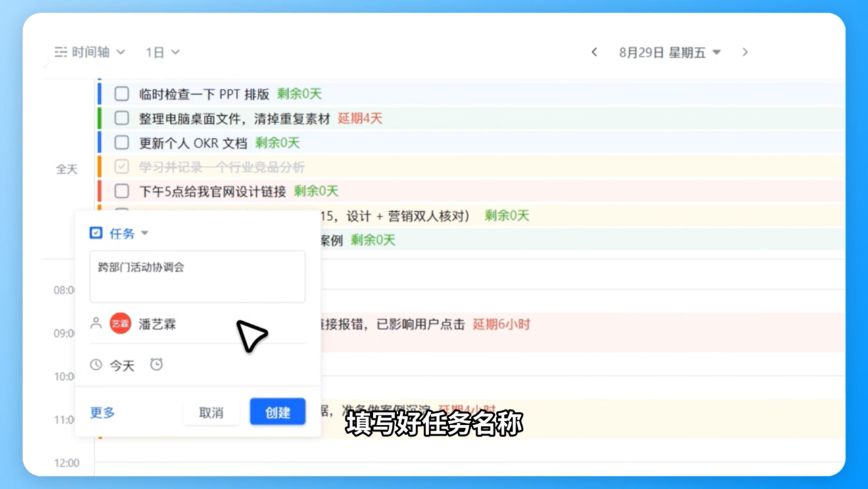
Task: Set a reminder with alarm clock icon
Action: 157,364
